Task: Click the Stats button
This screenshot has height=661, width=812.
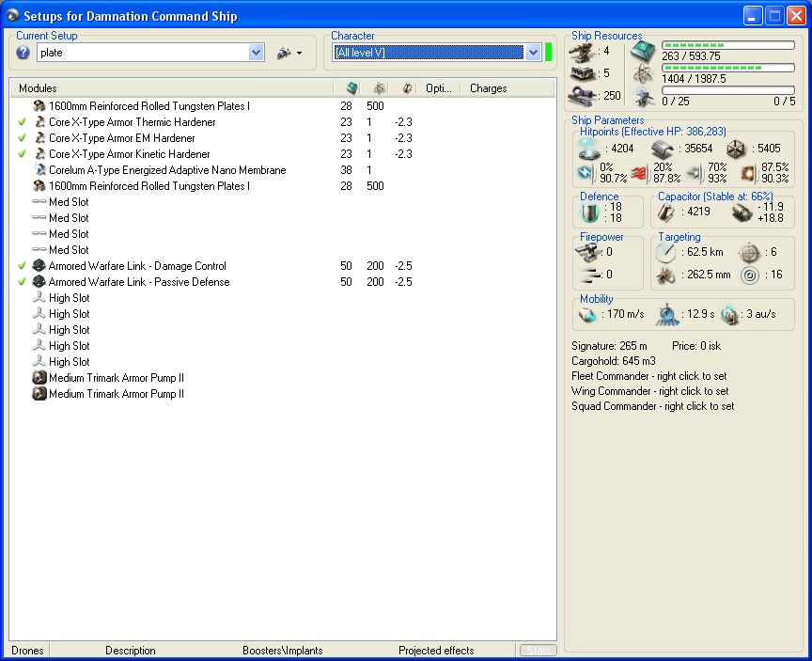Action: click(x=539, y=651)
